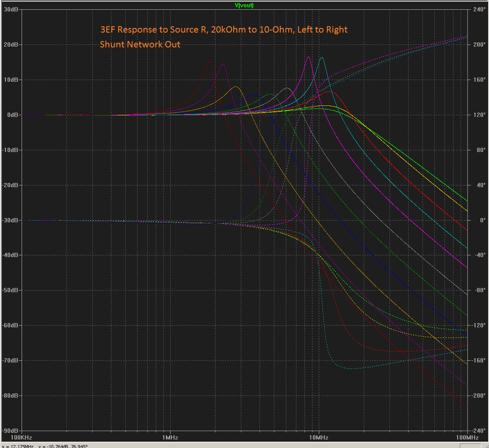Image resolution: width=489 pixels, height=448 pixels.
Task: Click the -80dB left axis label
Action: (x=10, y=395)
